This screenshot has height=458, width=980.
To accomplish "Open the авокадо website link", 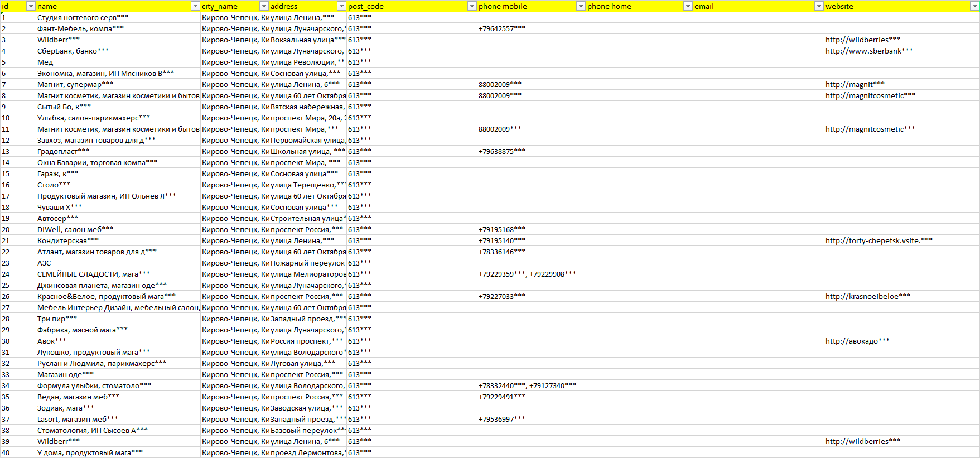I will (857, 341).
